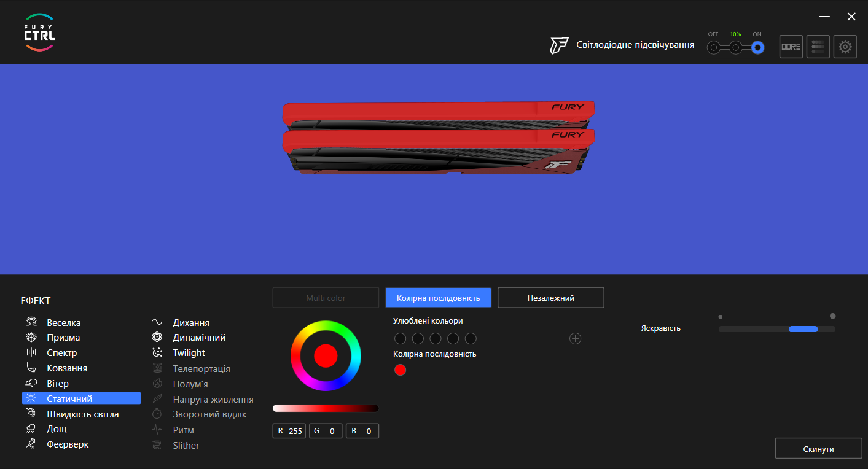Activate the Twilight moon icon
Viewport: 868px width, 469px height.
(157, 352)
